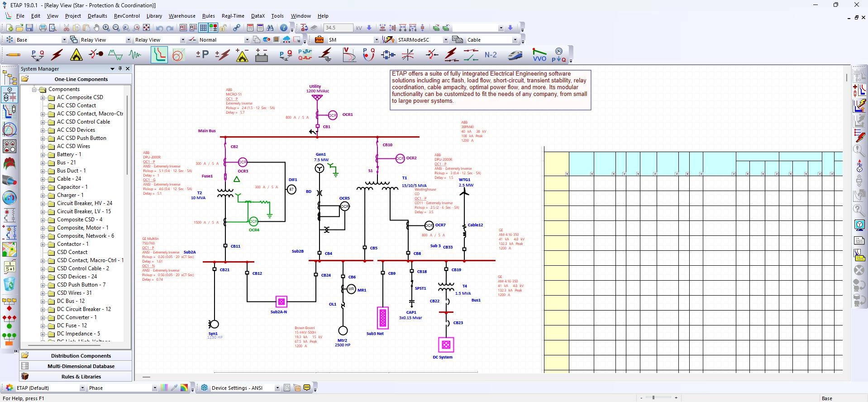Click the Print icon in toolbar
868x402 pixels.
click(43, 28)
